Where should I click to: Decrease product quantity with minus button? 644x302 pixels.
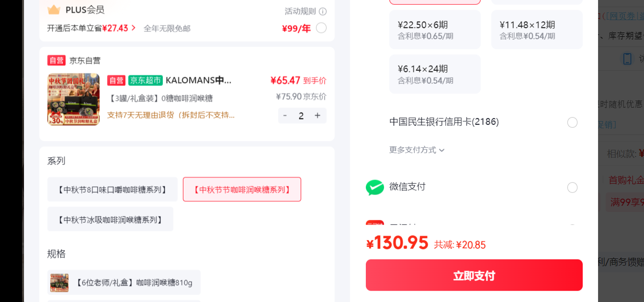click(x=285, y=116)
